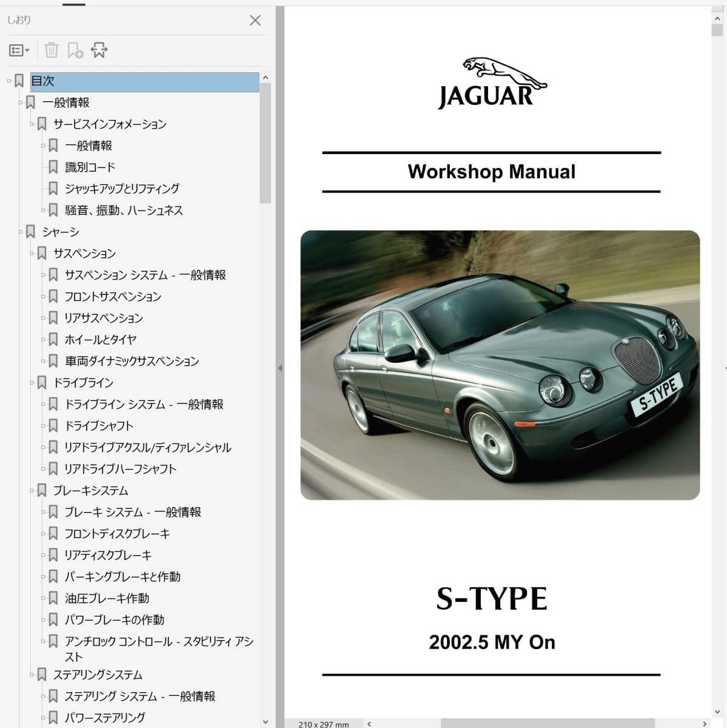Click the panel collapse arrow on divider
The width and height of the screenshot is (727, 728).
pyautogui.click(x=280, y=368)
